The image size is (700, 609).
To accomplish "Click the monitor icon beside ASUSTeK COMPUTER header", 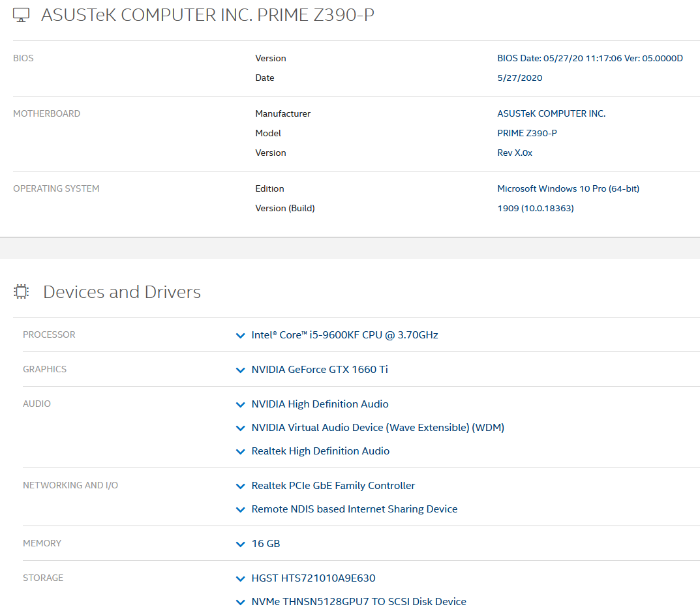I will (21, 14).
